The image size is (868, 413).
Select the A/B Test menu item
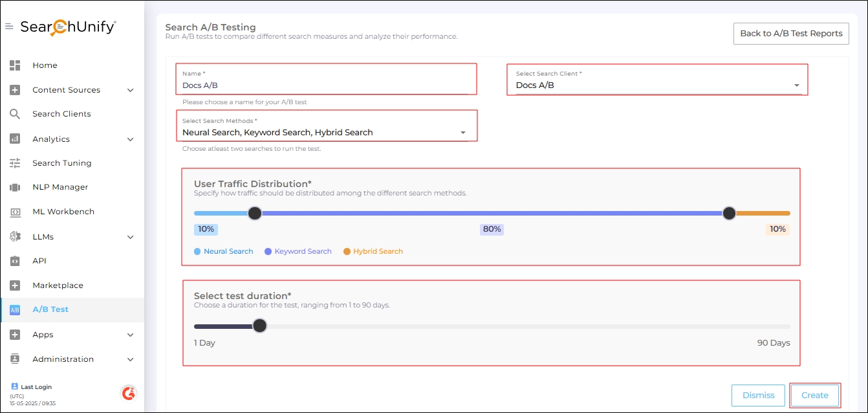50,309
